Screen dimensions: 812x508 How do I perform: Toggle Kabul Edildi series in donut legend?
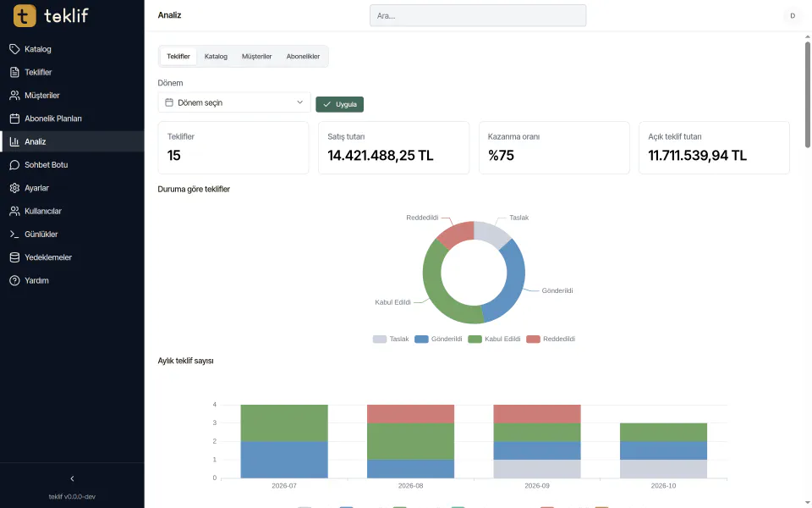pos(494,339)
